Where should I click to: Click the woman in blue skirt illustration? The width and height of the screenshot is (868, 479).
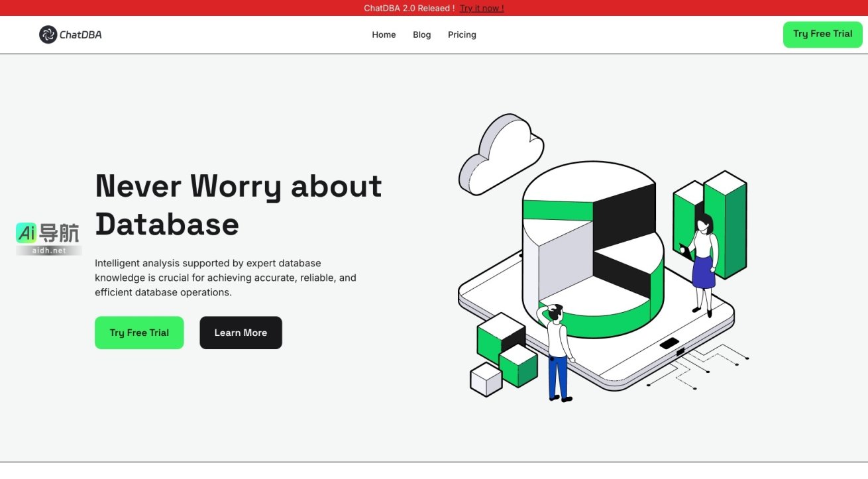tap(702, 262)
